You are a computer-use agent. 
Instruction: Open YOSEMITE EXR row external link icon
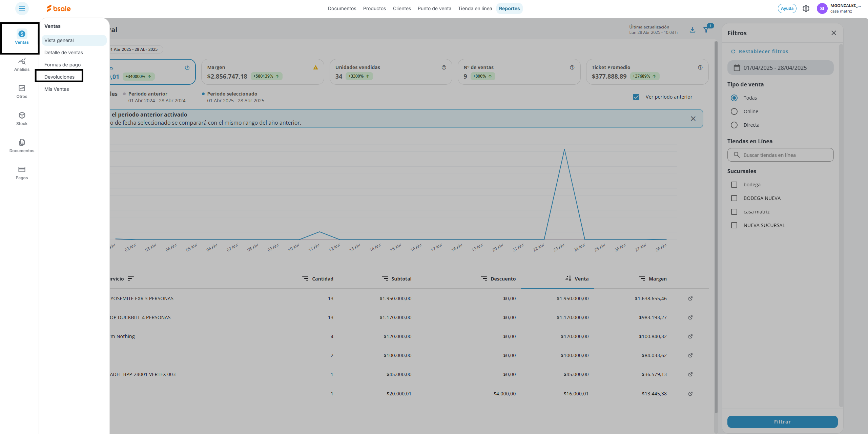point(690,298)
